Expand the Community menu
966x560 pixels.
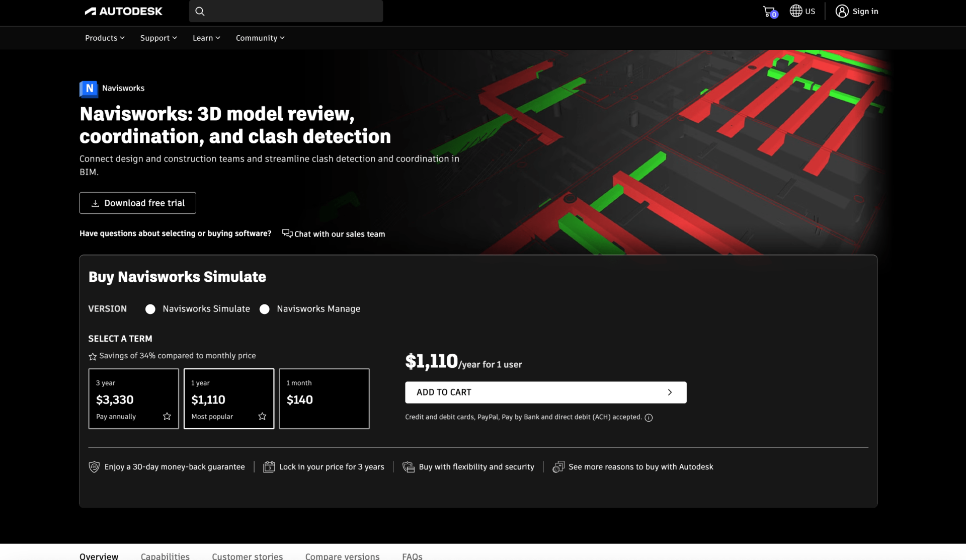[260, 38]
